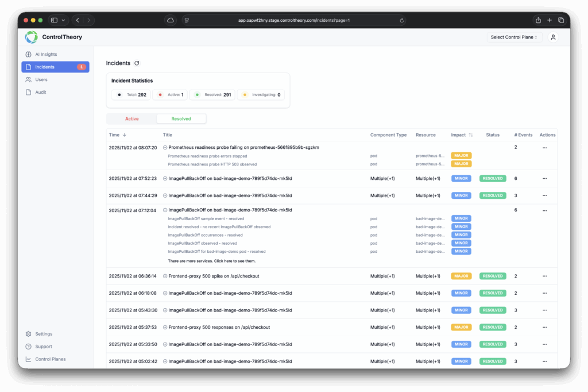Open a new browser tab with plus icon
Viewport: 588px width, 392px height.
coord(550,20)
